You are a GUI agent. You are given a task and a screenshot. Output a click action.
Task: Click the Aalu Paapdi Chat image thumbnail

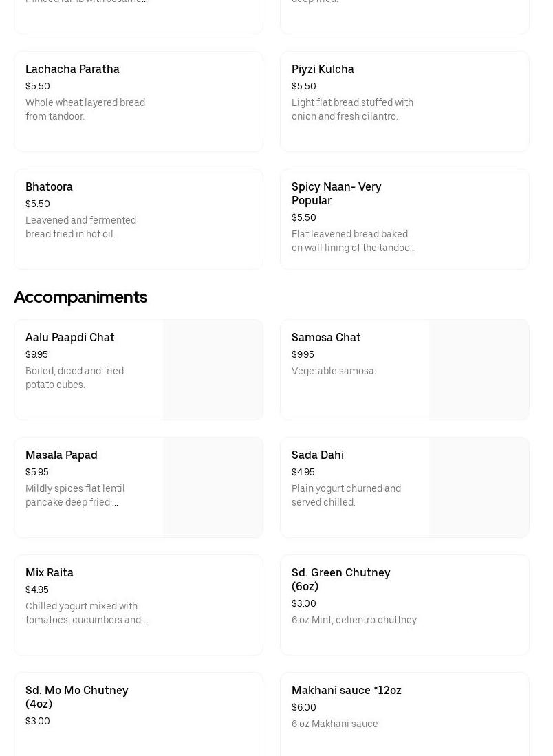pos(213,370)
